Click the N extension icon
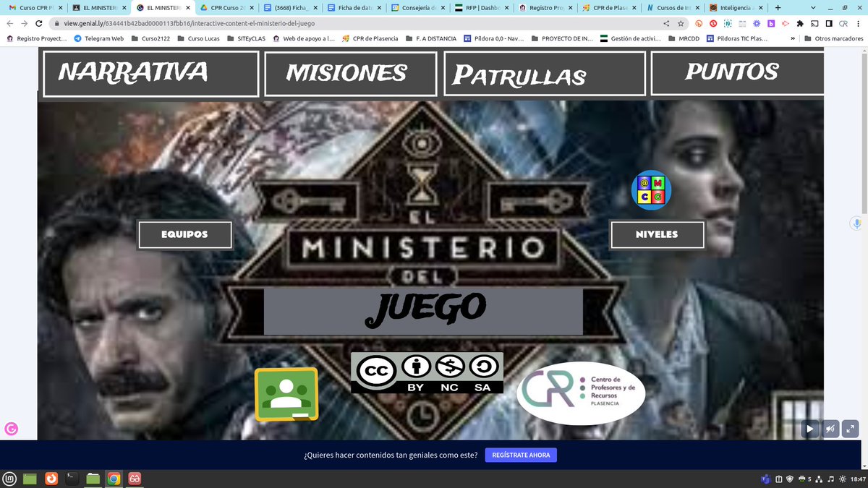868x488 pixels. (728, 23)
